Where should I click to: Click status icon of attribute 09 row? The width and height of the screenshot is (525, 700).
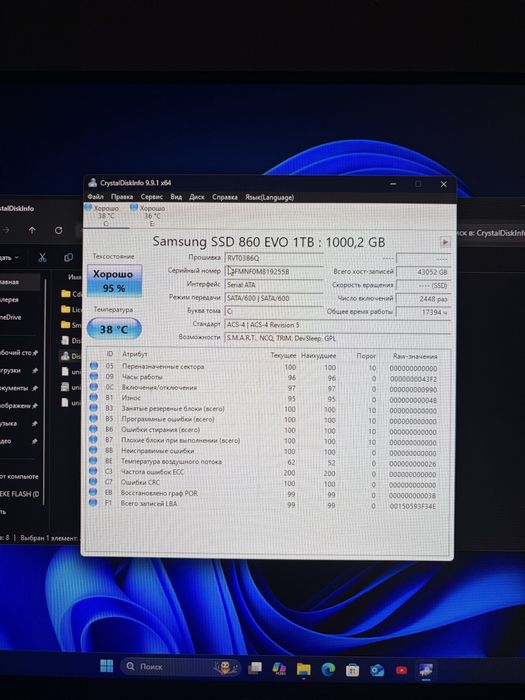[93, 376]
